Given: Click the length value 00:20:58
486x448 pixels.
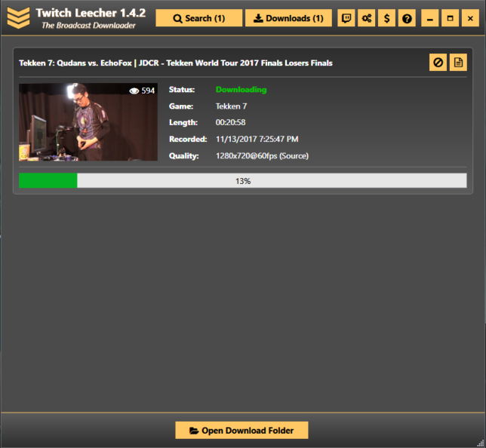Looking at the screenshot, I should tap(231, 122).
